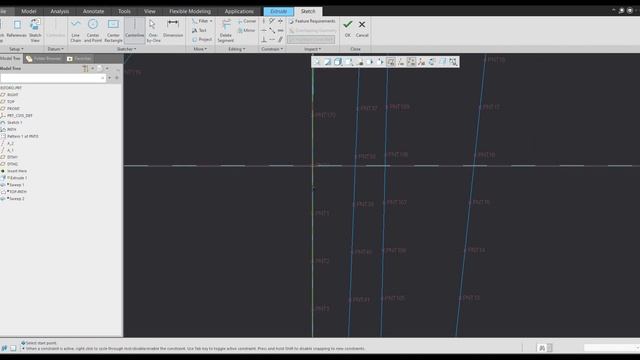Select FRONT datum plane in model tree
The width and height of the screenshot is (640, 360).
click(x=13, y=109)
